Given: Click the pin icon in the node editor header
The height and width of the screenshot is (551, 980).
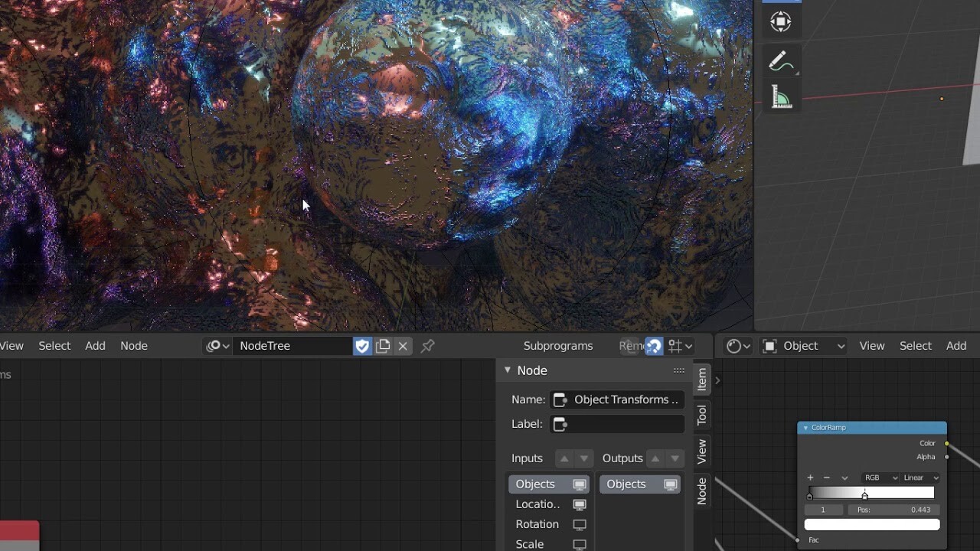Looking at the screenshot, I should click(x=427, y=346).
